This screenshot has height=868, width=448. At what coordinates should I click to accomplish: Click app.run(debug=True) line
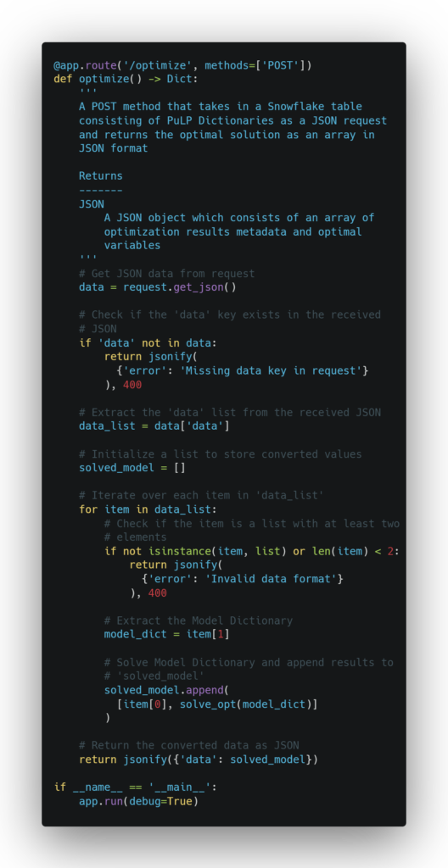click(x=138, y=800)
